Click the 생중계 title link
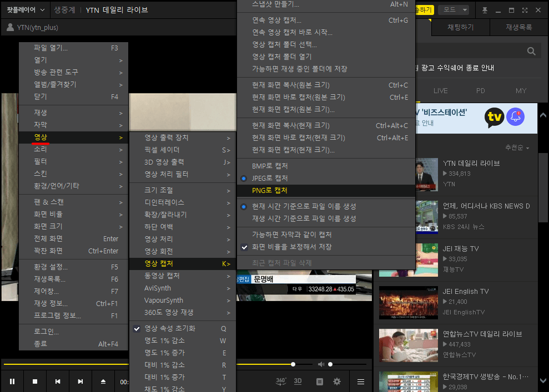This screenshot has height=392, width=549. tap(65, 10)
